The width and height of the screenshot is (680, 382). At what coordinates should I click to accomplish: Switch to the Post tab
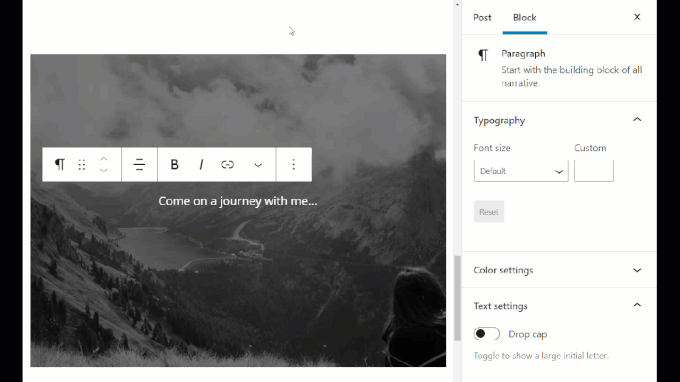coord(482,17)
